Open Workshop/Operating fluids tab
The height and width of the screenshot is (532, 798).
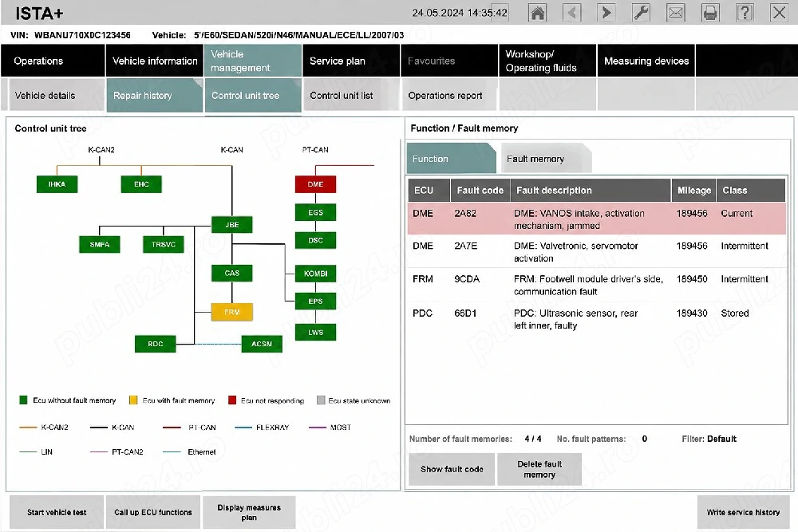547,61
